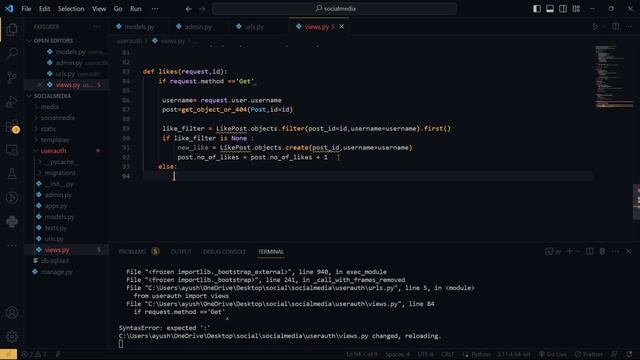
Task: Close the bottom panel
Action: coord(629,251)
